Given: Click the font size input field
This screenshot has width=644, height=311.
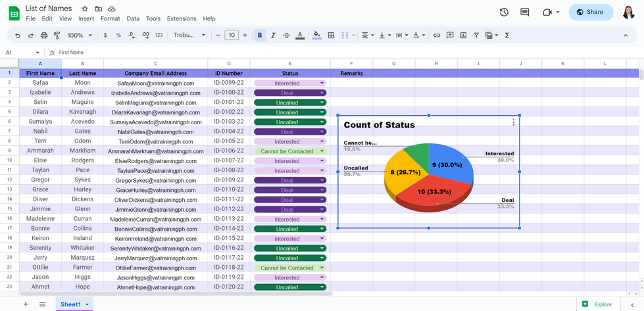Looking at the screenshot, I should (231, 35).
